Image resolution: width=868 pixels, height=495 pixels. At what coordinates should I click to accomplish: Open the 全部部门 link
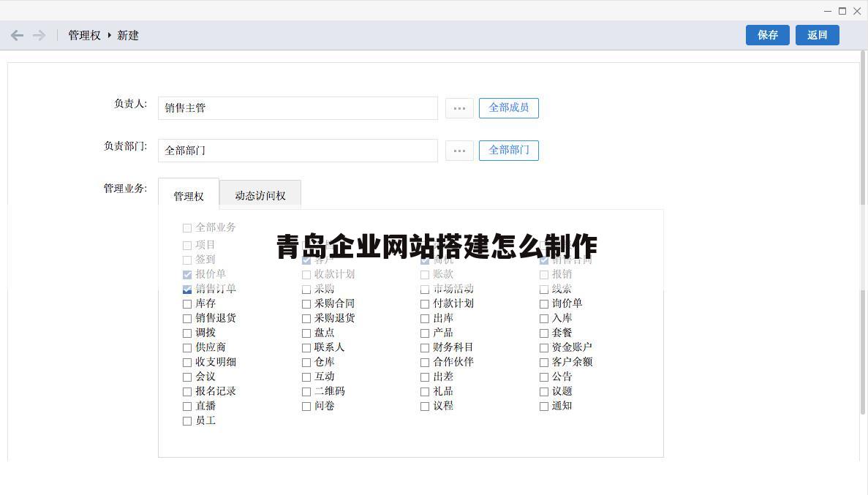coord(508,151)
